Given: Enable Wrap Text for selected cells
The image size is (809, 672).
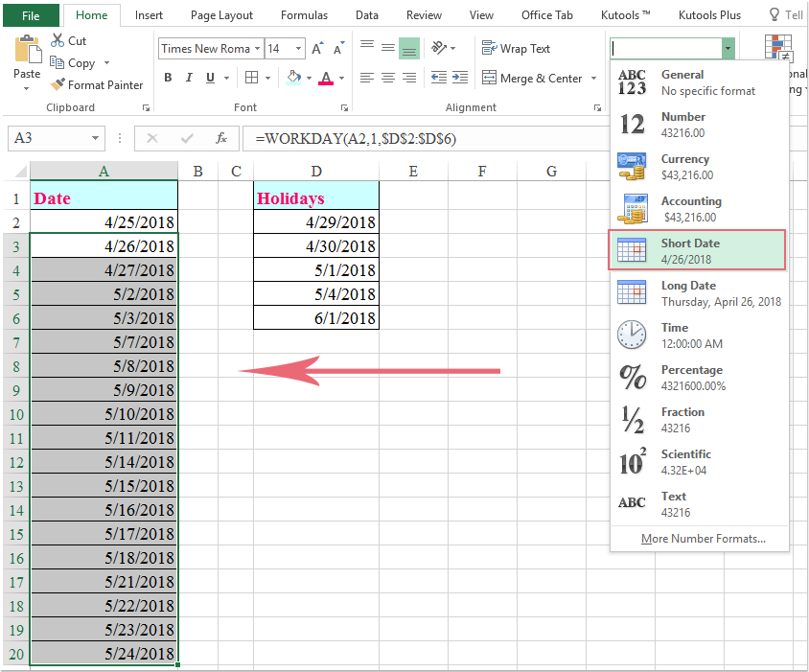Looking at the screenshot, I should 517,48.
